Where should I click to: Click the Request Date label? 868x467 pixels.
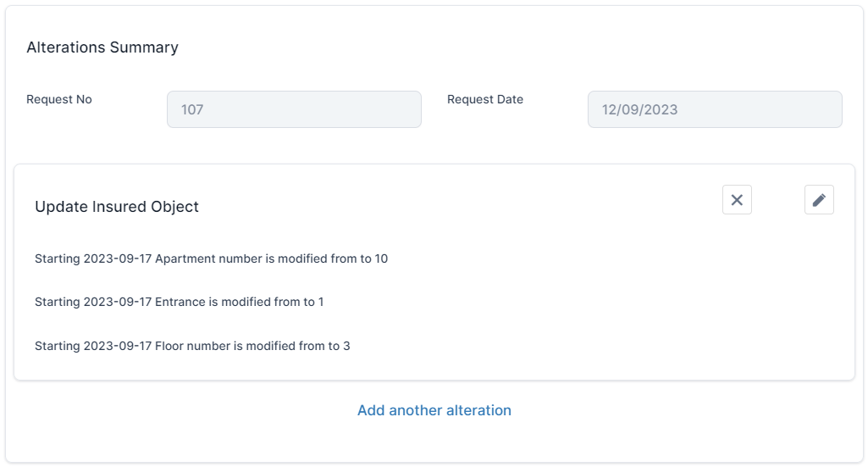pyautogui.click(x=485, y=99)
